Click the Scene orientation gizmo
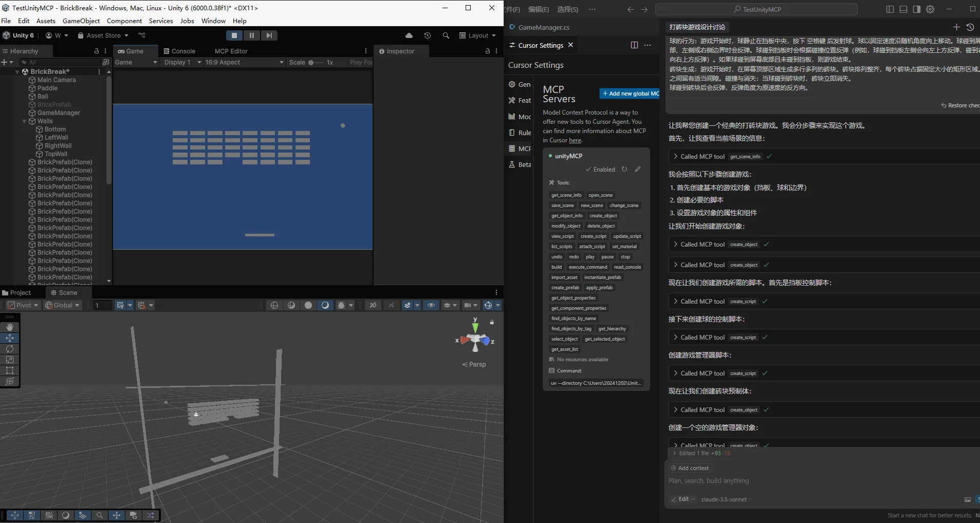 pyautogui.click(x=475, y=339)
